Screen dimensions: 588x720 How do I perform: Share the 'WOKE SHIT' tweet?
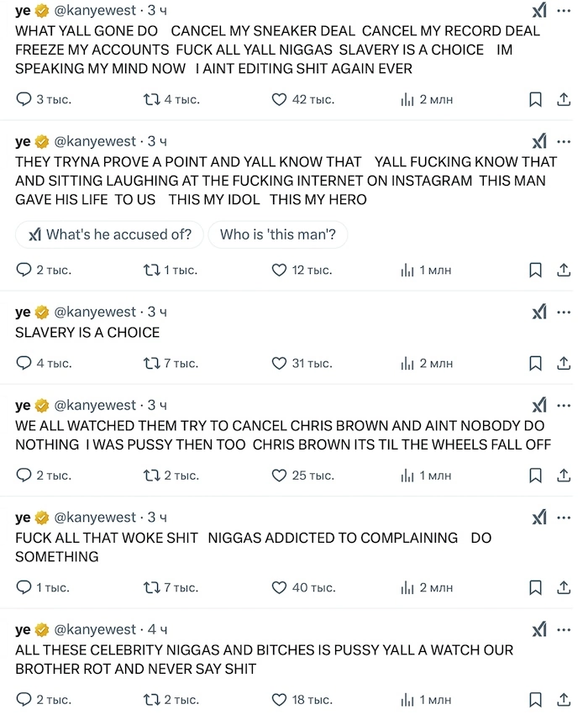(564, 587)
